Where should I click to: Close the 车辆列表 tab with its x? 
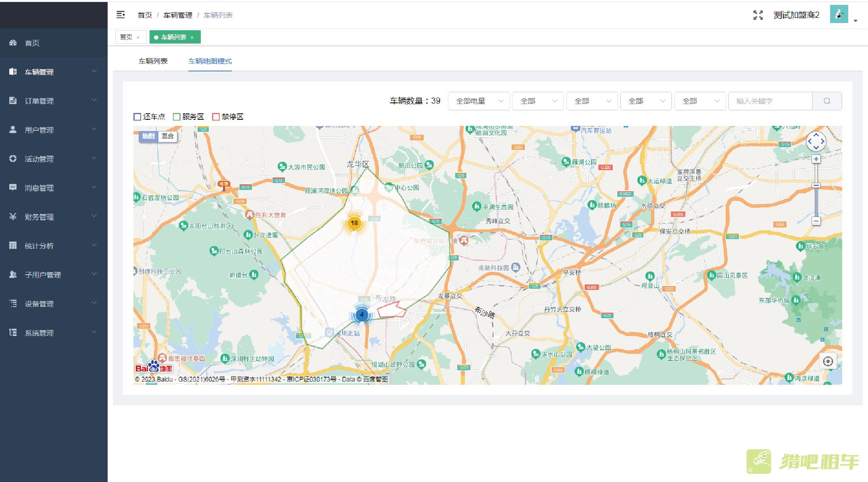pos(192,38)
